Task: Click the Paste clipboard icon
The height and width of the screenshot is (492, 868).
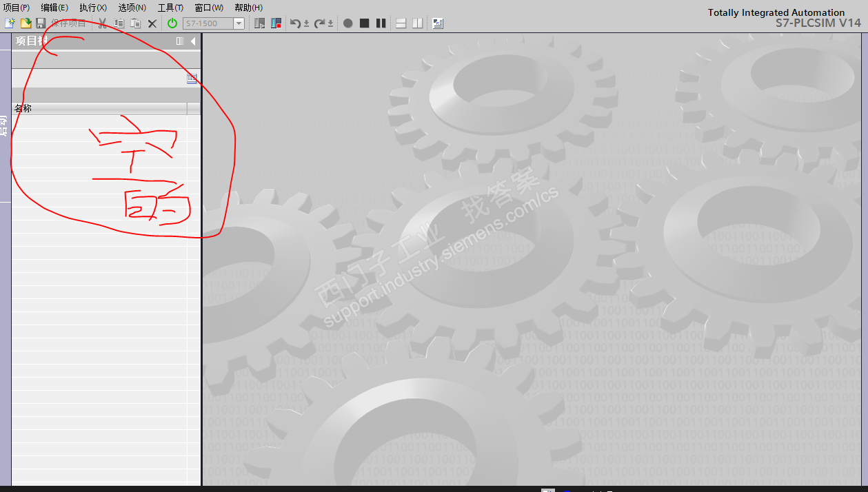Action: pos(136,23)
